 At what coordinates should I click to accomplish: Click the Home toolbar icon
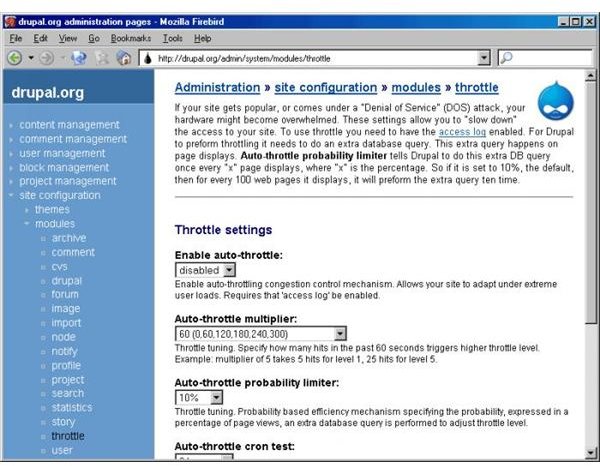[x=124, y=58]
